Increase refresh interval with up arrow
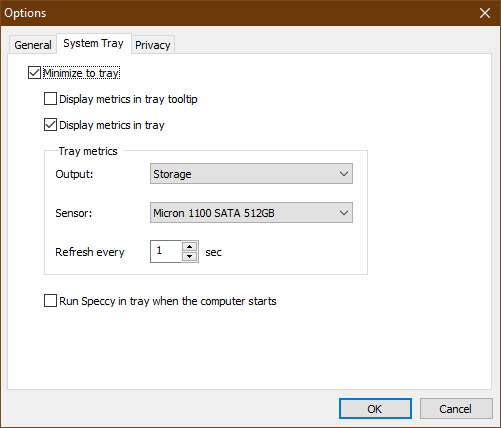The image size is (501, 428). (190, 247)
